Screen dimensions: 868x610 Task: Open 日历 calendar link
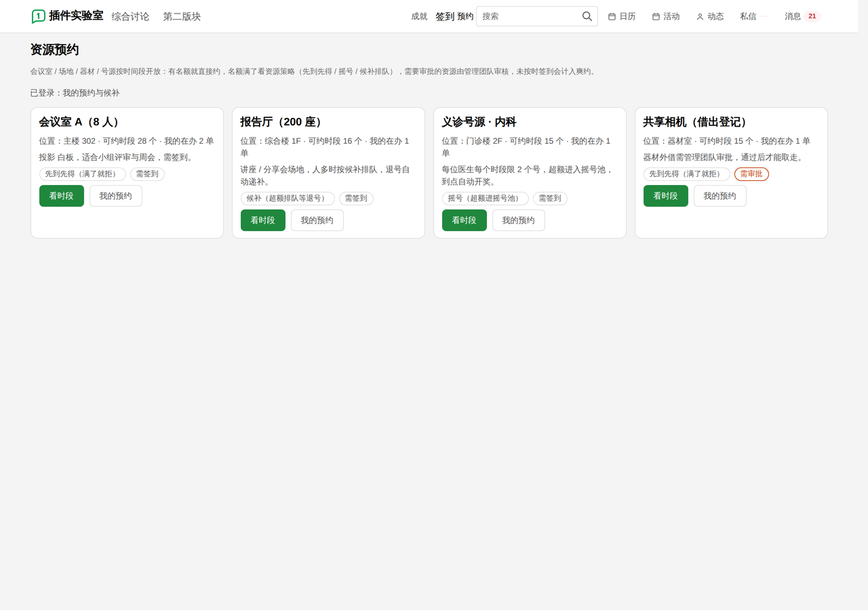pyautogui.click(x=622, y=16)
